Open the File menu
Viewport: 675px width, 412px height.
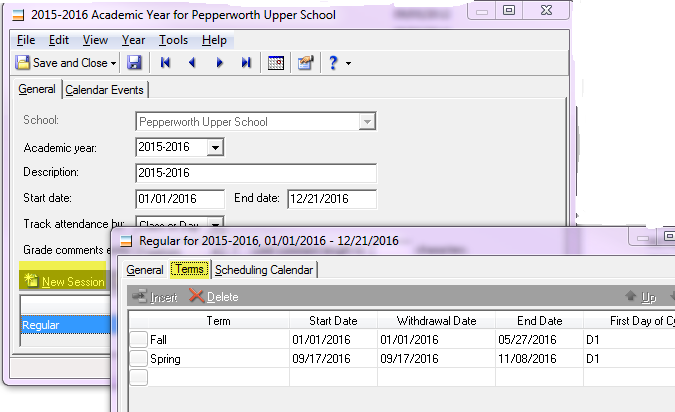[26, 40]
